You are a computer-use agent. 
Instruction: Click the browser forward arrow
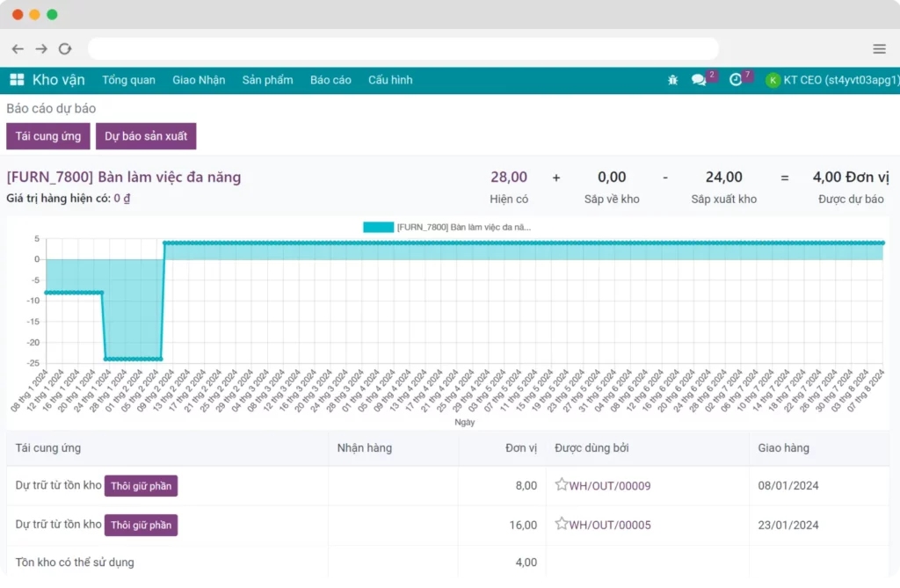[x=41, y=49]
